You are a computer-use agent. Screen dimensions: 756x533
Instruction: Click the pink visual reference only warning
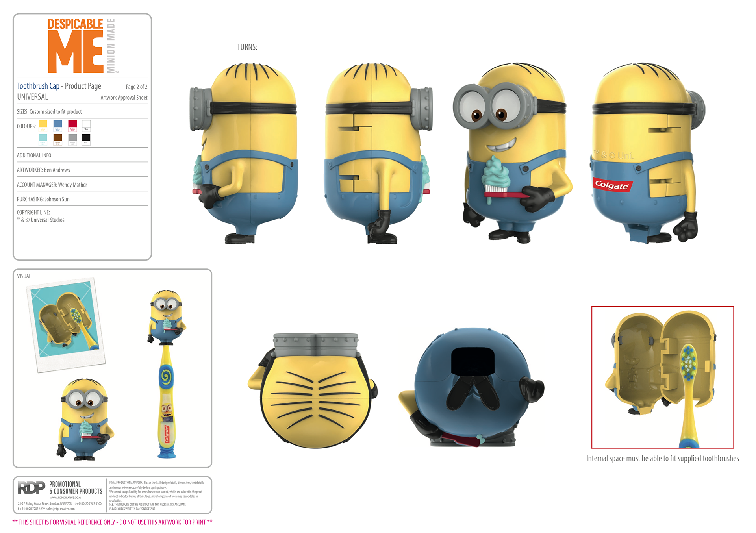pyautogui.click(x=112, y=522)
